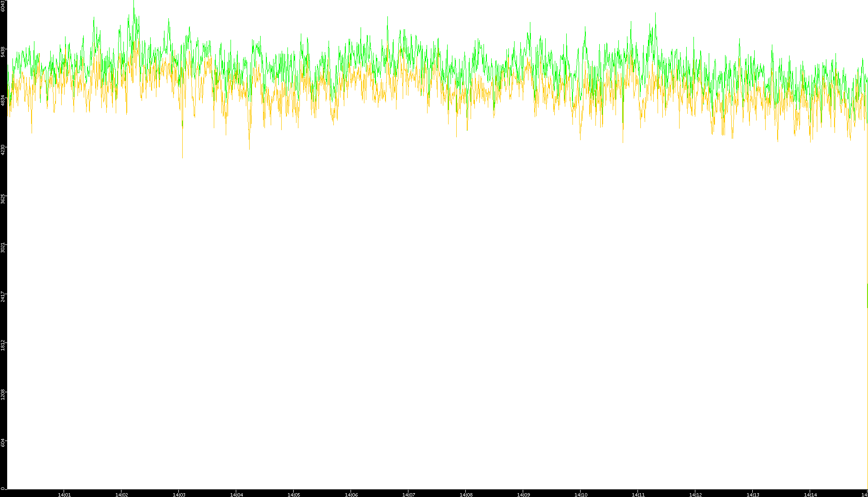
Task: Select the 5438 value on the vertical axis
Action: click(3, 52)
